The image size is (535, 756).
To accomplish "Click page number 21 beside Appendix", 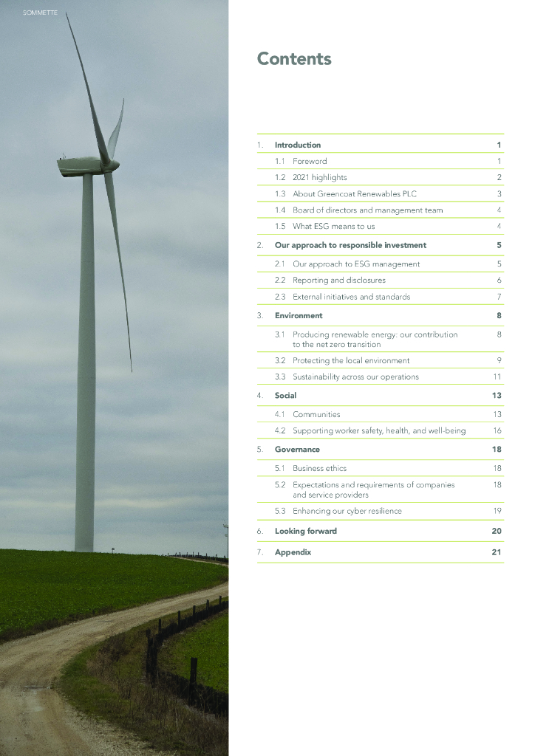I will 497,552.
